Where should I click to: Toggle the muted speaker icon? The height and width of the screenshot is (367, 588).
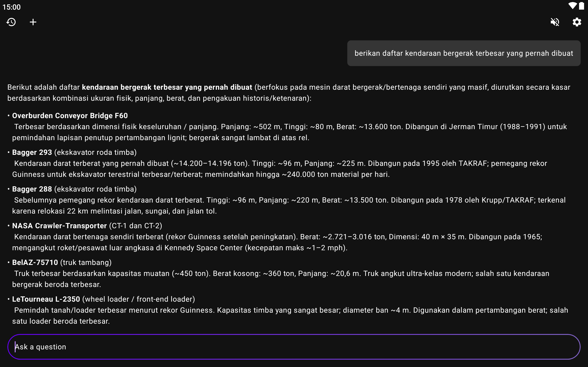[x=555, y=22]
